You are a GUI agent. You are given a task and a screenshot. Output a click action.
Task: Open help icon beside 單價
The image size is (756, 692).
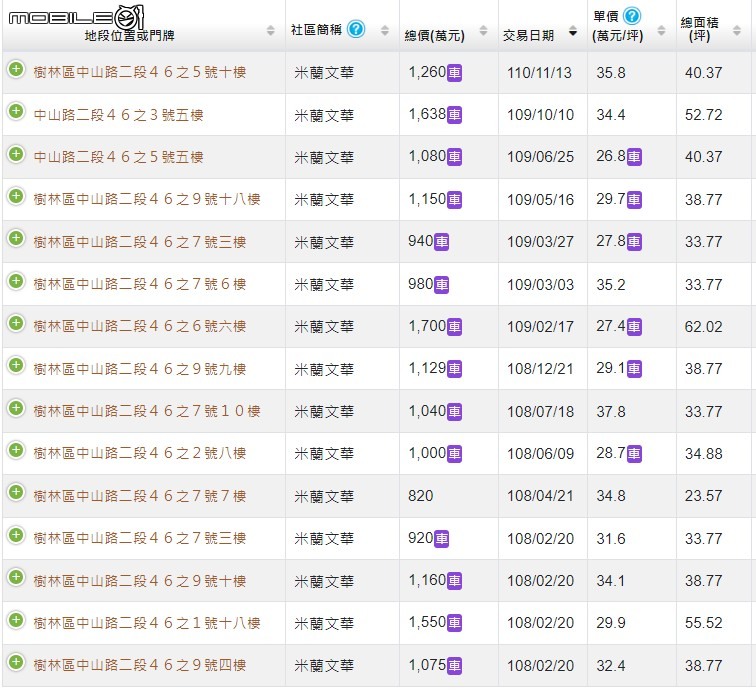click(632, 16)
